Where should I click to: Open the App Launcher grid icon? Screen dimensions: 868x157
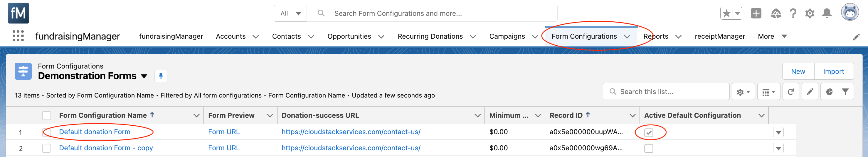pyautogui.click(x=18, y=36)
